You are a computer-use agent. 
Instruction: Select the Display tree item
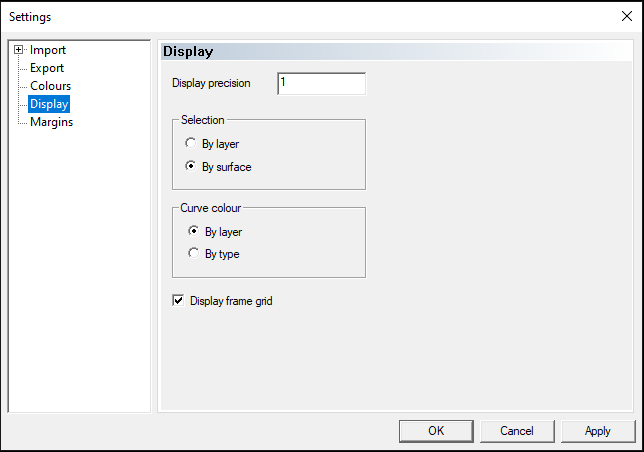(49, 104)
